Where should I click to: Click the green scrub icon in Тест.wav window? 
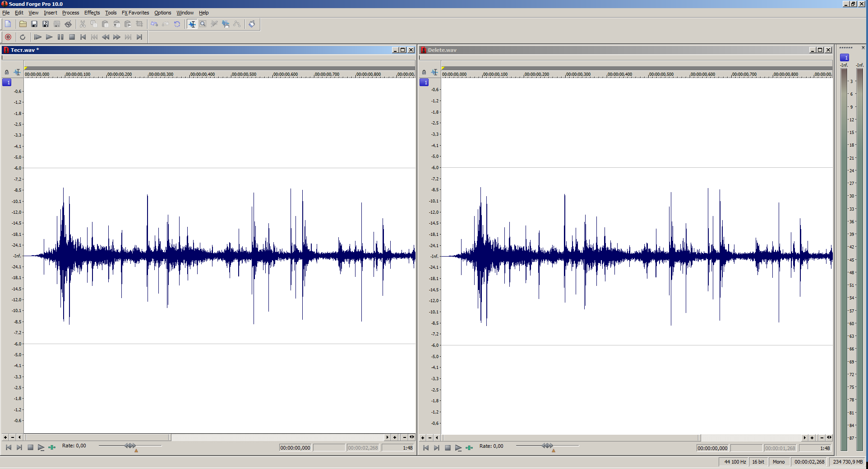click(52, 447)
